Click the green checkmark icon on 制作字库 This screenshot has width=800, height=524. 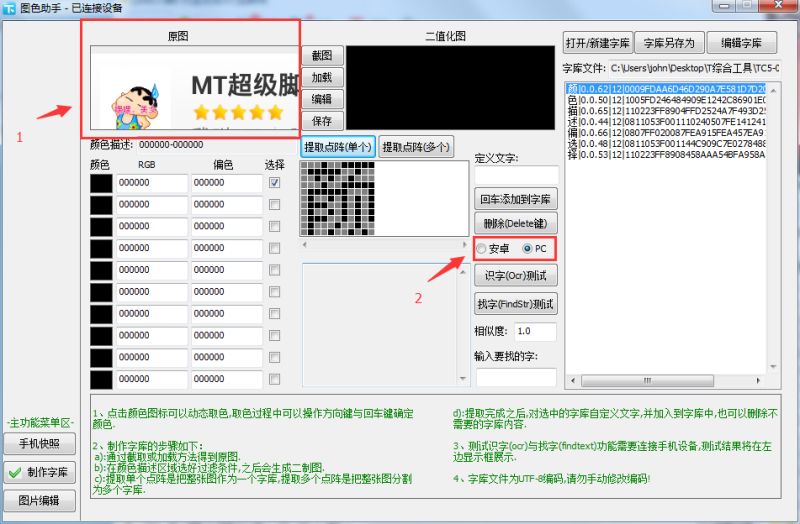pos(15,472)
